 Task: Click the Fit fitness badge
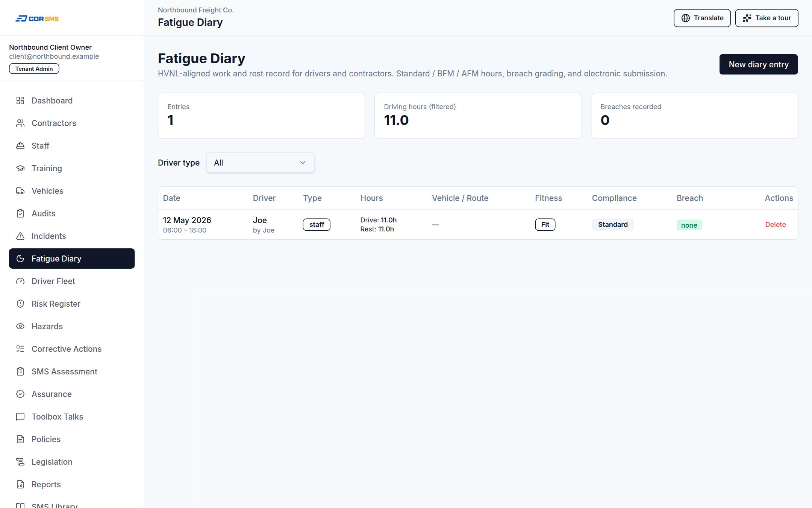(x=545, y=225)
